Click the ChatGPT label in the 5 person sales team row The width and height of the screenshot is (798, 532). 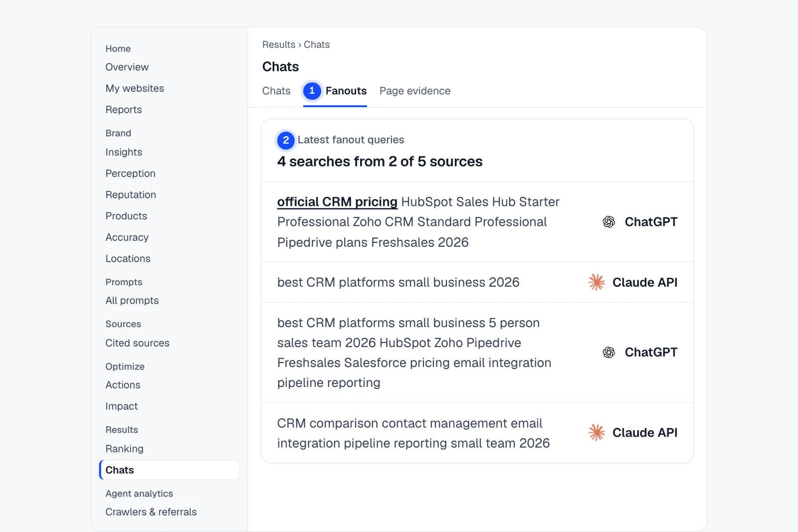[x=651, y=353]
